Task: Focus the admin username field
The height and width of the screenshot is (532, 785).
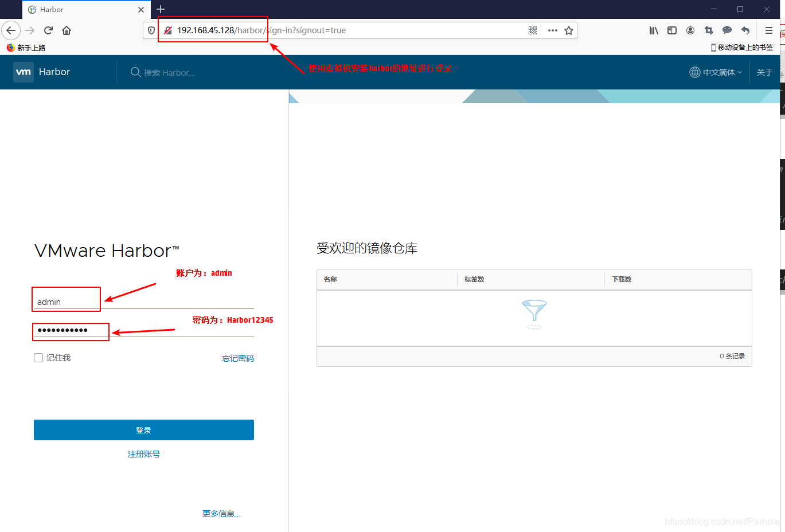Action: pyautogui.click(x=144, y=302)
